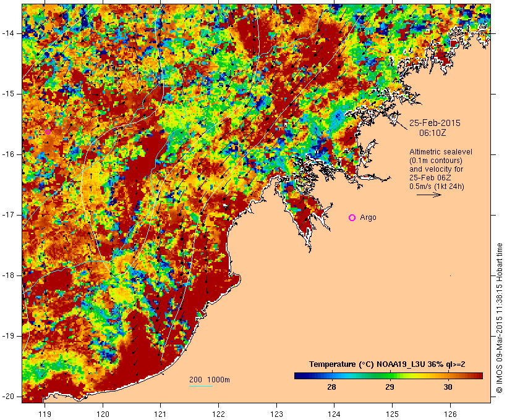
Task: Click the IMOS copyright timestamp text
Action: [500, 318]
